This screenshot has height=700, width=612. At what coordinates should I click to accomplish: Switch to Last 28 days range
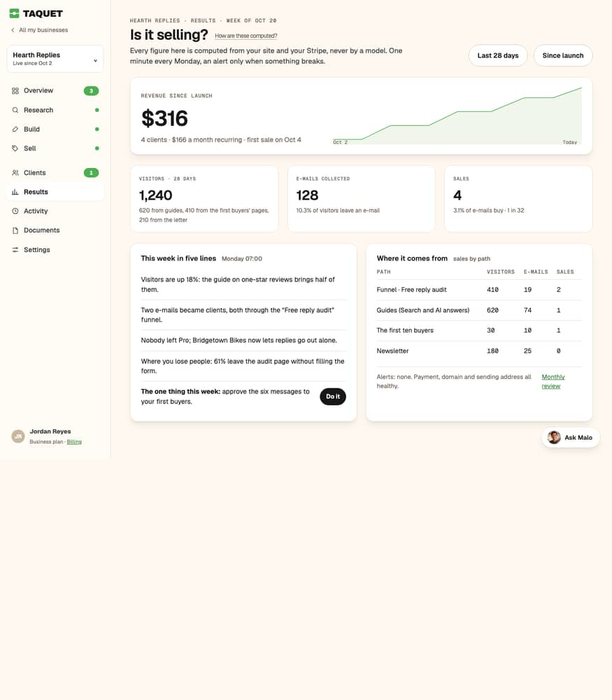498,55
